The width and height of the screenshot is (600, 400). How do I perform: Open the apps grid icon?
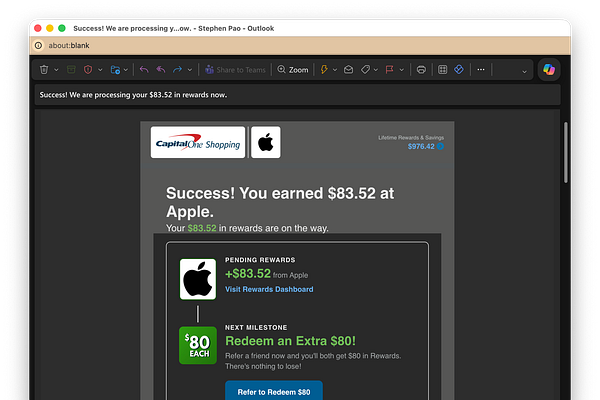[x=443, y=70]
